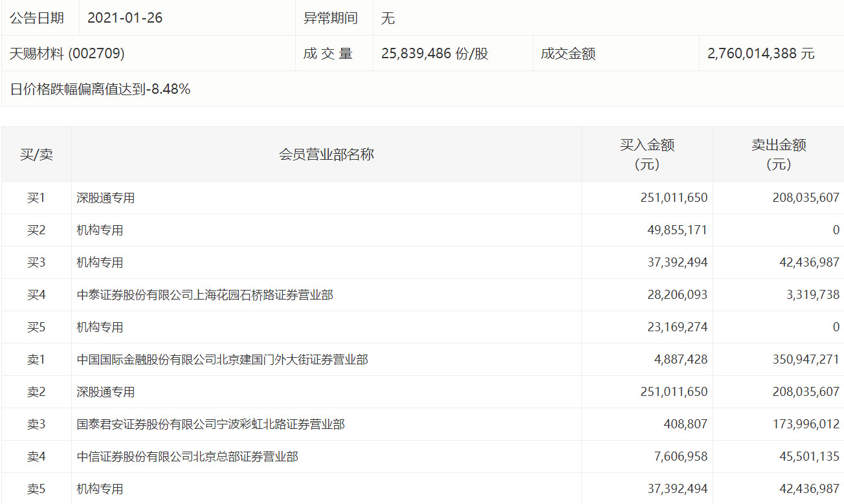
Task: Click the 买入金额 column header
Action: pos(647,155)
